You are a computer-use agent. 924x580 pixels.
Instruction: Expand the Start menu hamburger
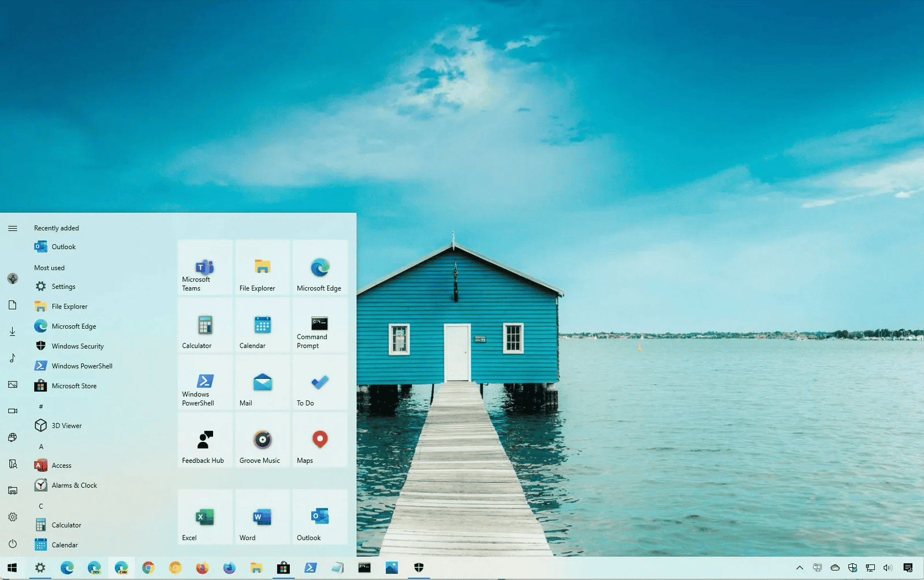click(x=12, y=228)
